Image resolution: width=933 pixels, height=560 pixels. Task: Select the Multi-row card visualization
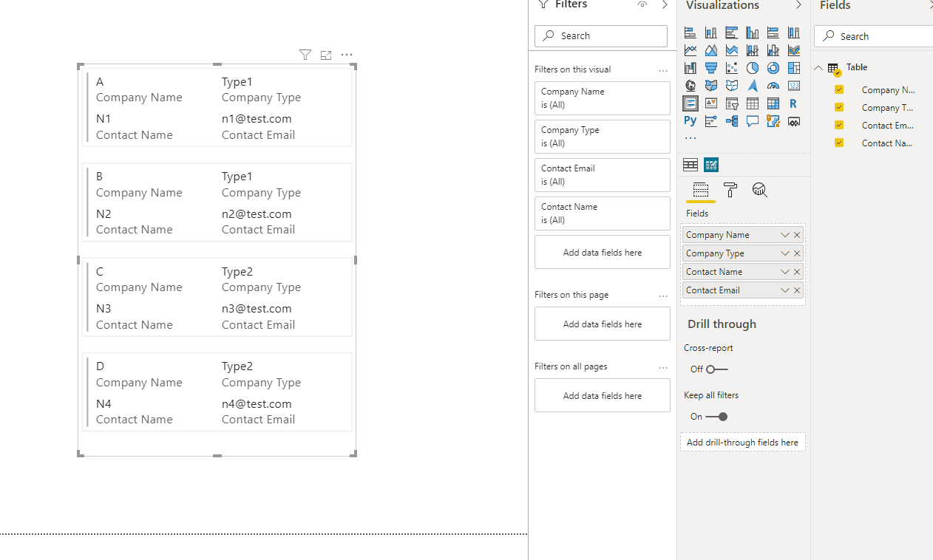(x=691, y=103)
